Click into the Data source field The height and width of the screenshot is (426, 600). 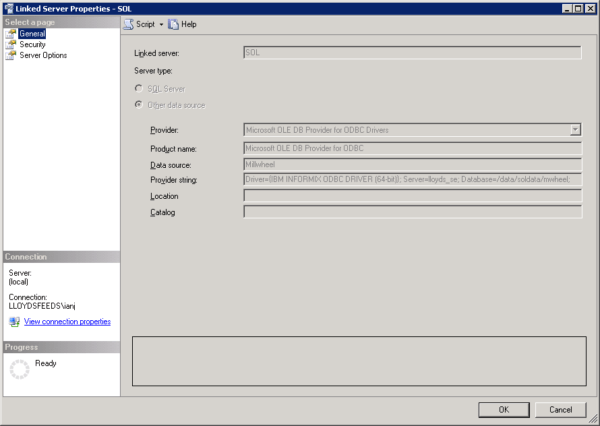tap(412, 163)
